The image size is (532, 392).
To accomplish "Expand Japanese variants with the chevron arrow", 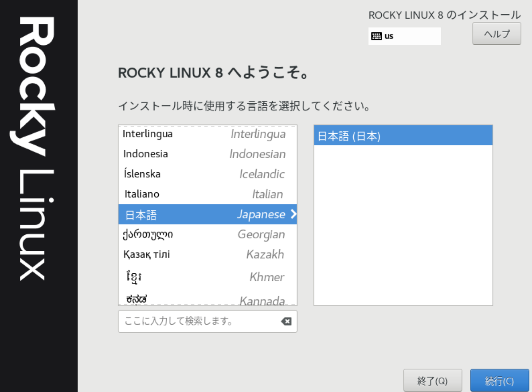I will pyautogui.click(x=293, y=214).
